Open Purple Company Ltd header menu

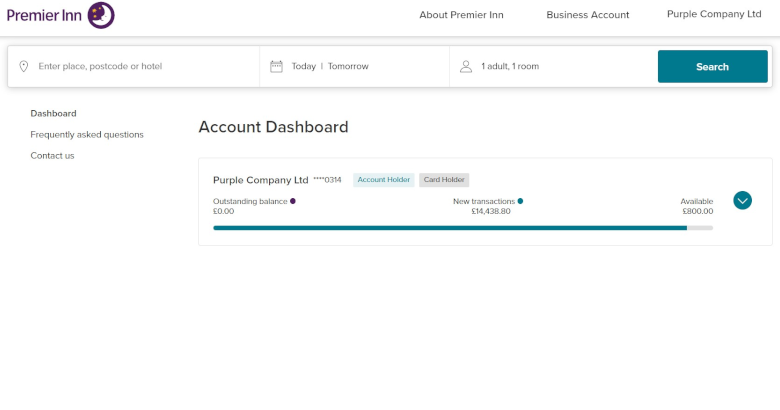(713, 14)
